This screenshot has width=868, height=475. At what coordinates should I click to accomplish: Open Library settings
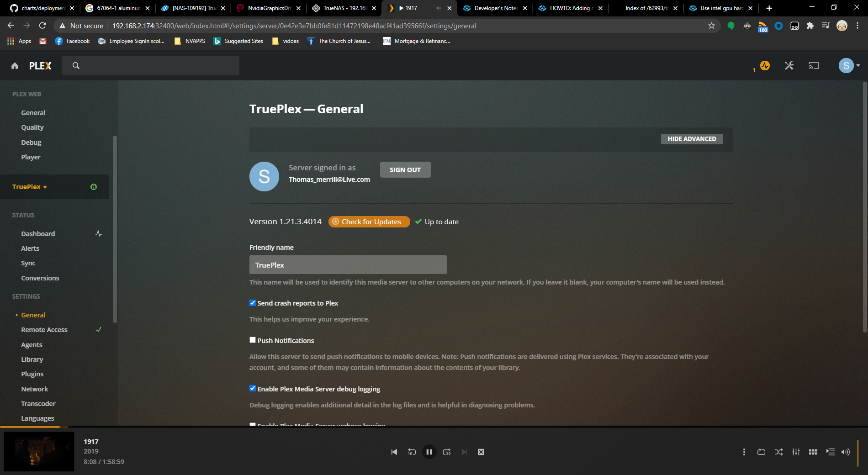point(32,359)
